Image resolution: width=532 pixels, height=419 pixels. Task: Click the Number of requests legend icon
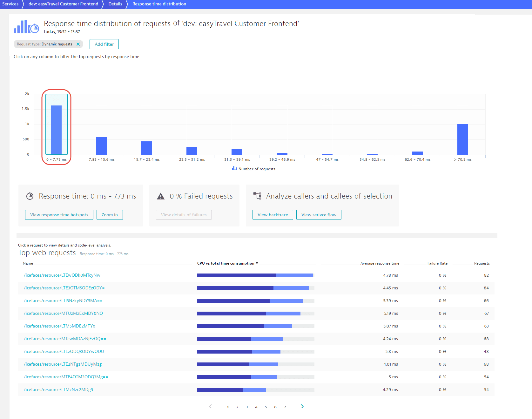[234, 168]
